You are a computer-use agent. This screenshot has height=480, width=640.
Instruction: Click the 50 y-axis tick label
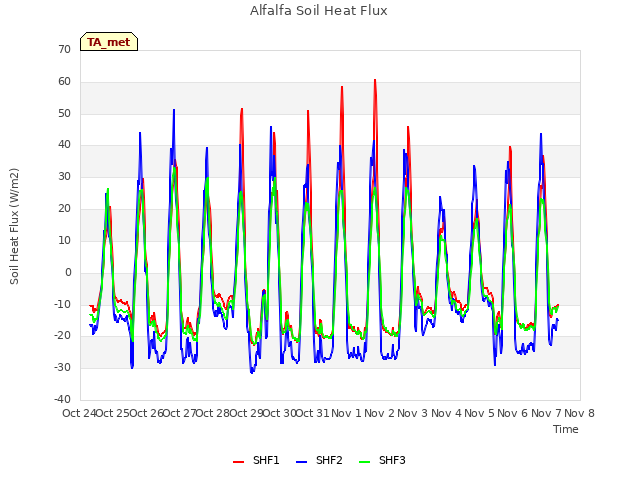pyautogui.click(x=64, y=113)
